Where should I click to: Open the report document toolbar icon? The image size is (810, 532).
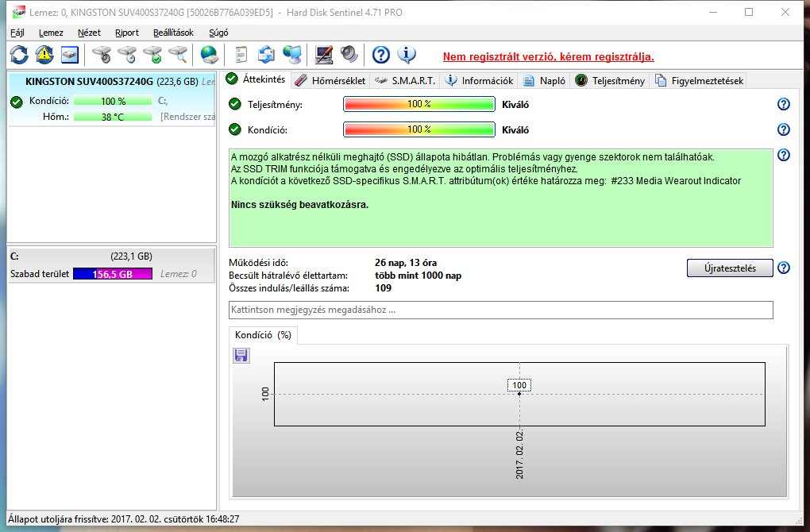coord(241,54)
